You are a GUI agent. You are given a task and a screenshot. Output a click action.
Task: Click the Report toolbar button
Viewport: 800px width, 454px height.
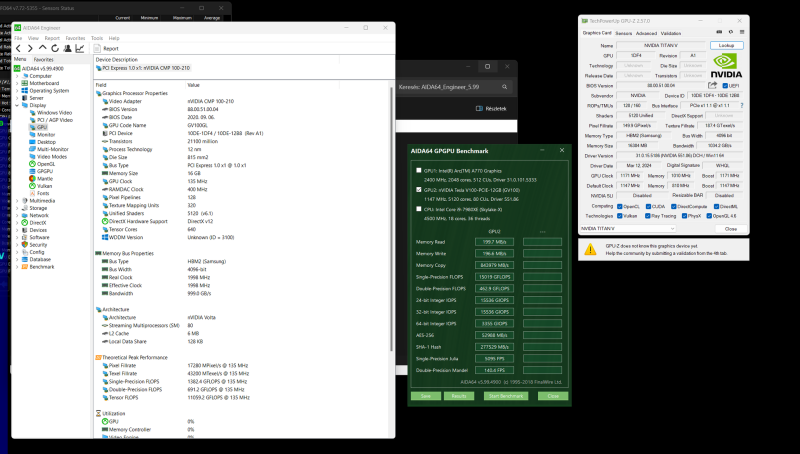click(106, 48)
